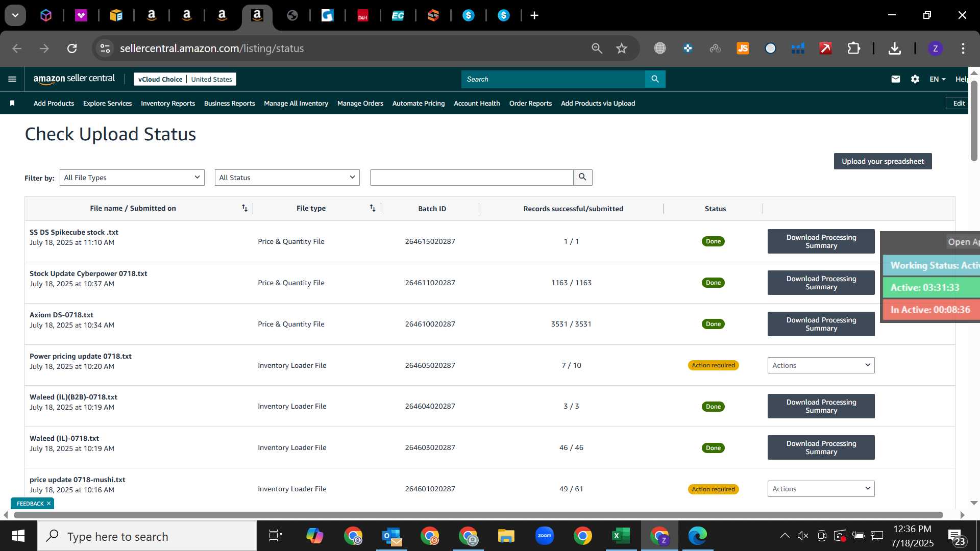Viewport: 980px width, 551px height.
Task: Open Actions dropdown for Power pricing update
Action: tap(821, 365)
